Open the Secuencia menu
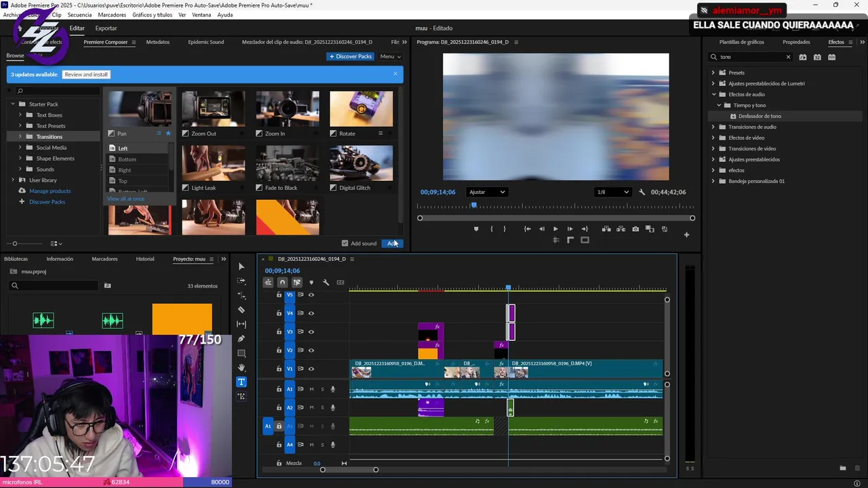 coord(79,15)
